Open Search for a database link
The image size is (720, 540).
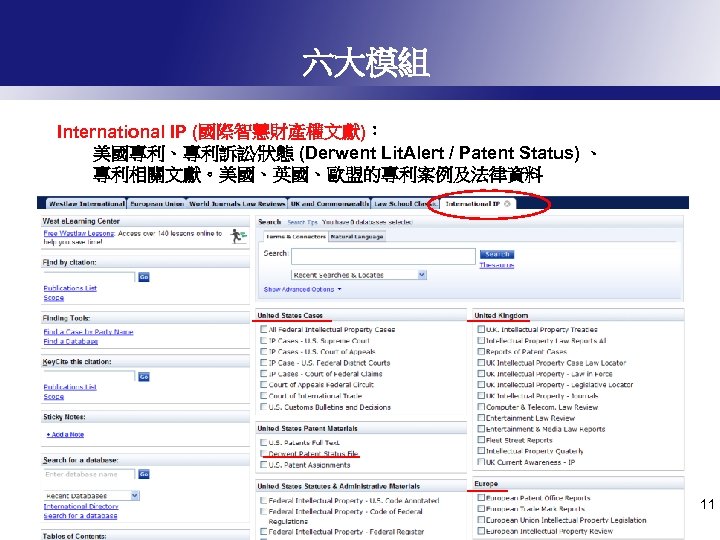(x=80, y=516)
